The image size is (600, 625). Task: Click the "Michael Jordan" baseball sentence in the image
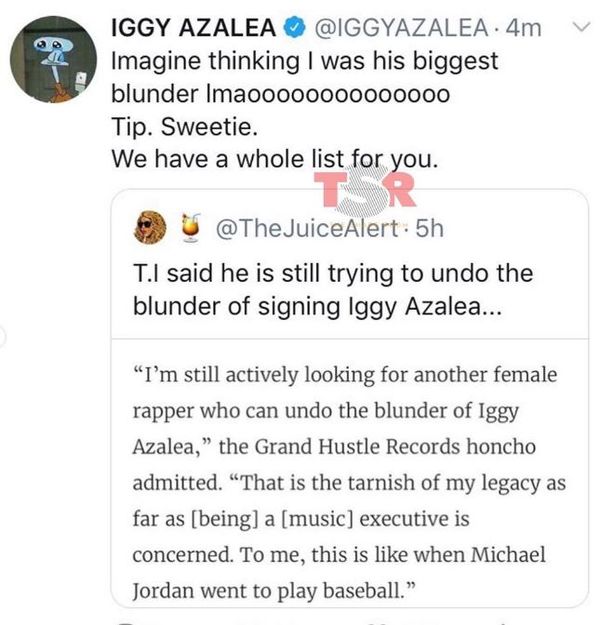[x=338, y=572]
